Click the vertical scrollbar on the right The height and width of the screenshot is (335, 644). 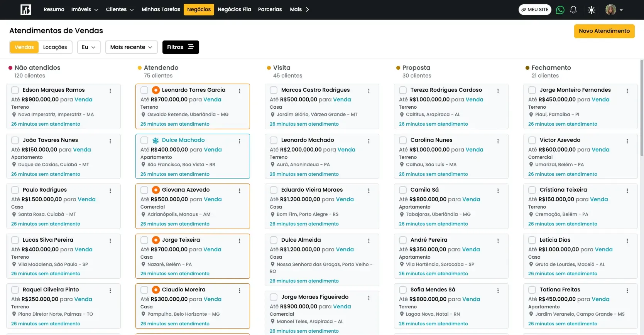click(642, 108)
